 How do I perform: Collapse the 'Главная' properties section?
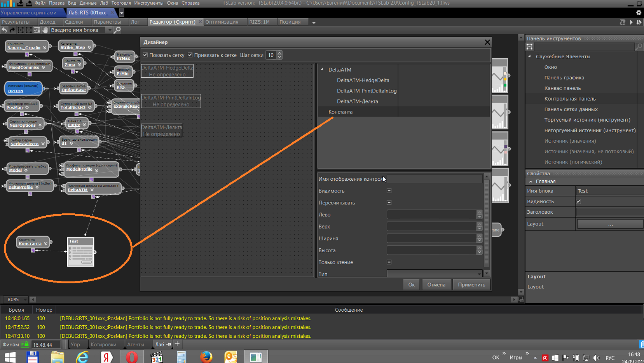(531, 181)
